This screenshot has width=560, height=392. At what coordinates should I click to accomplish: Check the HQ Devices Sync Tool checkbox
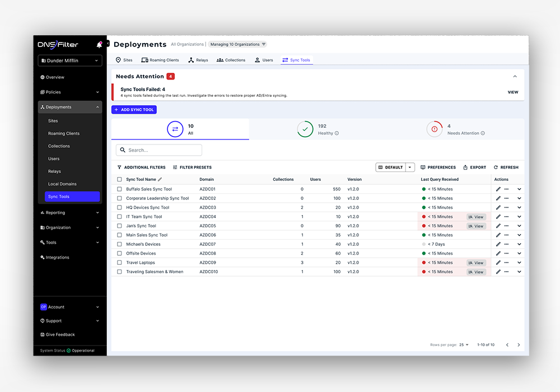pyautogui.click(x=119, y=207)
